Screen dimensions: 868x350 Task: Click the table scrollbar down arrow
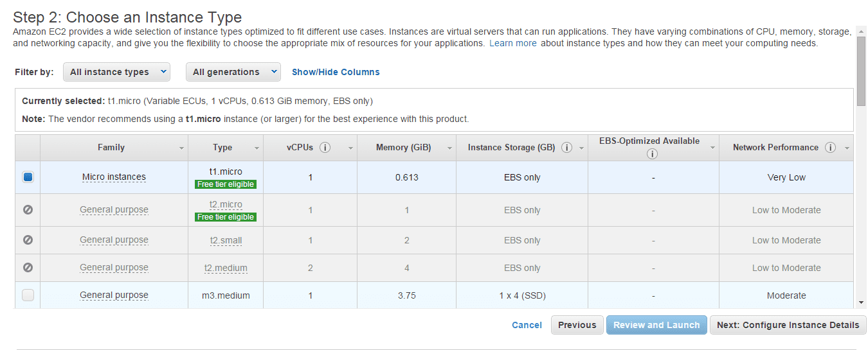(x=861, y=302)
